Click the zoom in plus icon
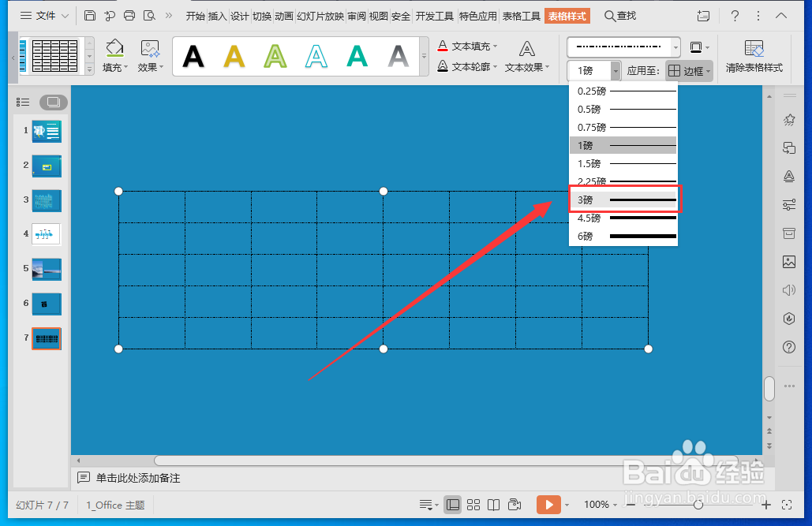 pyautogui.click(x=766, y=504)
